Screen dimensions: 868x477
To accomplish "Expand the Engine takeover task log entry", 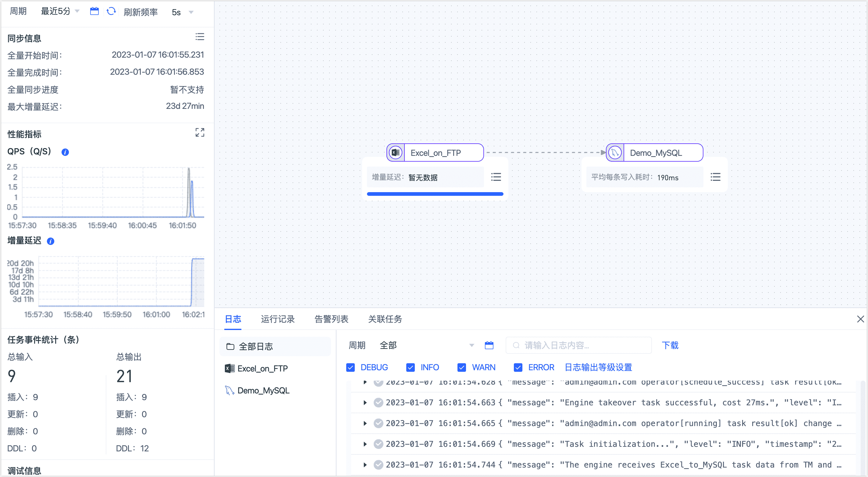I will [365, 403].
